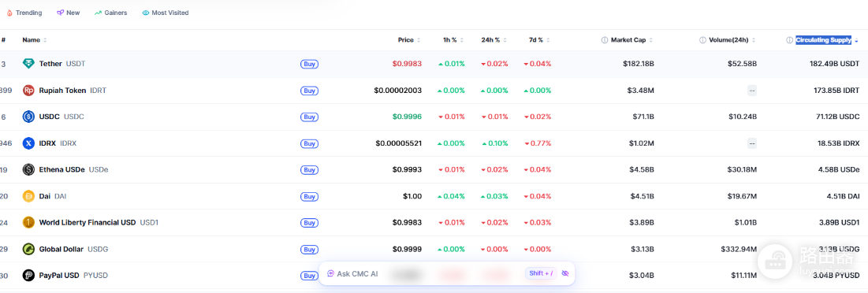Sort by the # rank column

pyautogui.click(x=3, y=40)
